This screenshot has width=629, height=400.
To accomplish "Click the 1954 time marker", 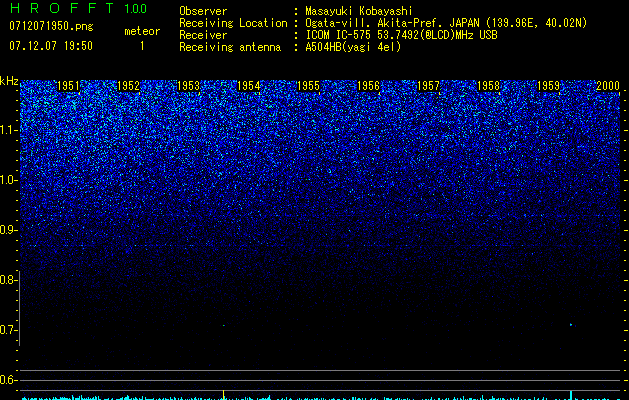I will 248,86.
